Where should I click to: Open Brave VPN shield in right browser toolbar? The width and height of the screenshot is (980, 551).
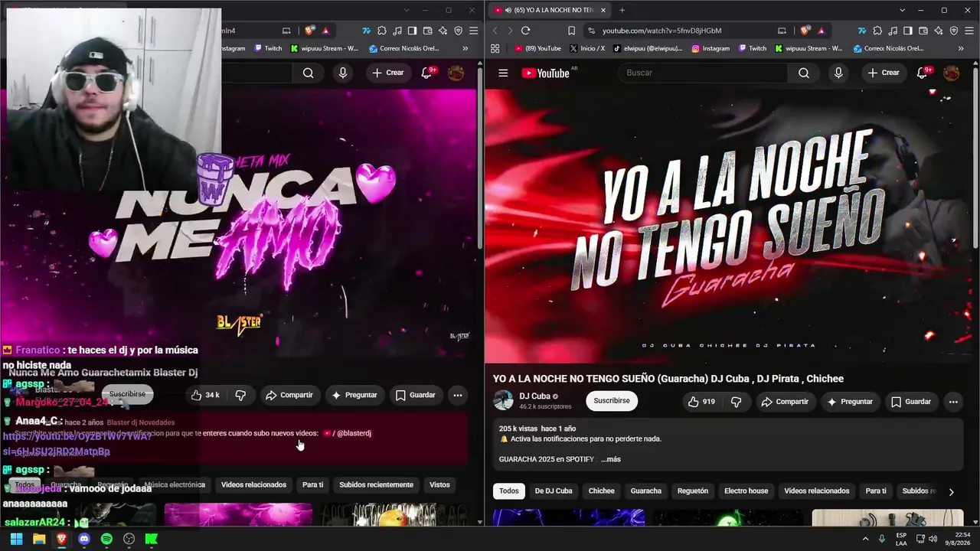(x=954, y=31)
